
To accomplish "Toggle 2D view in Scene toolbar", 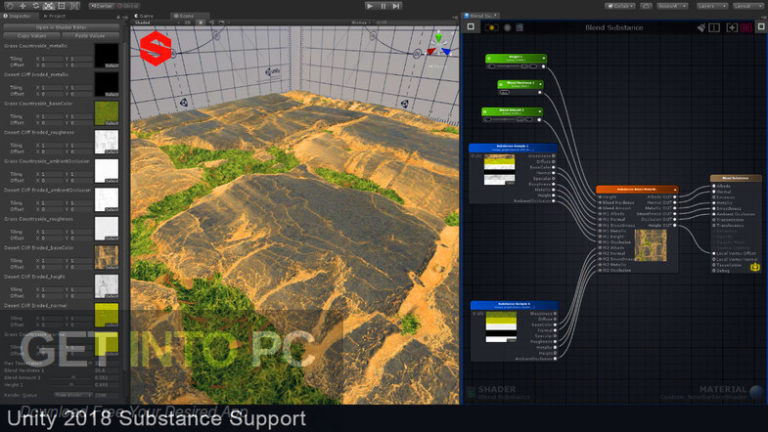I will (x=188, y=23).
